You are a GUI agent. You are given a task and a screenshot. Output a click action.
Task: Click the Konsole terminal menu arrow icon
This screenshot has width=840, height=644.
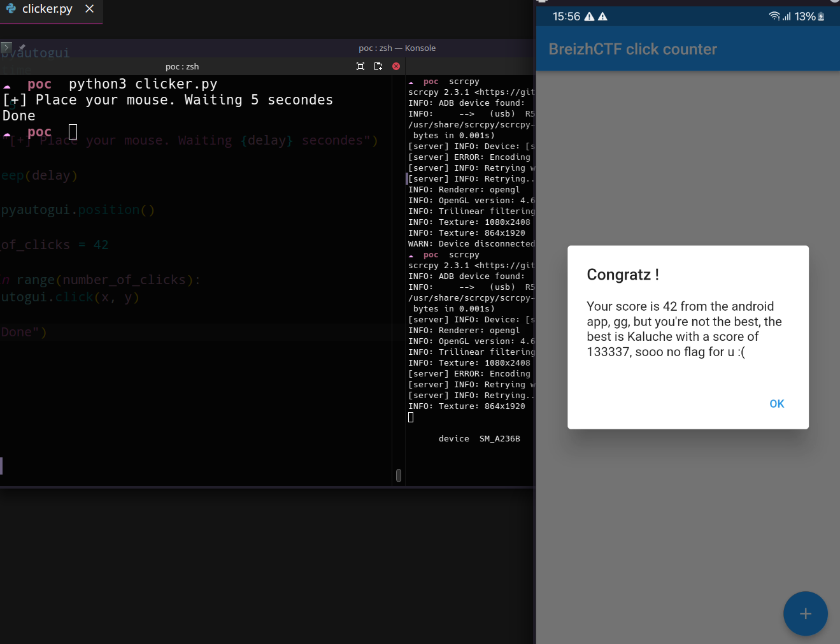pos(6,47)
